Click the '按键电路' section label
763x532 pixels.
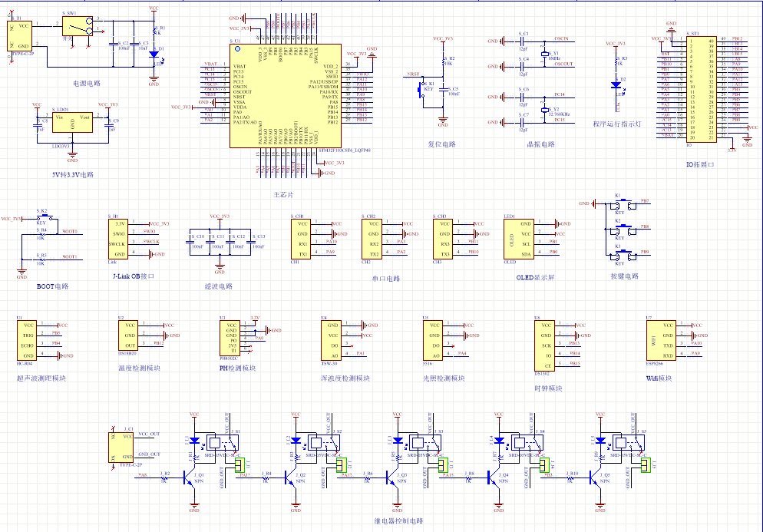tap(624, 276)
